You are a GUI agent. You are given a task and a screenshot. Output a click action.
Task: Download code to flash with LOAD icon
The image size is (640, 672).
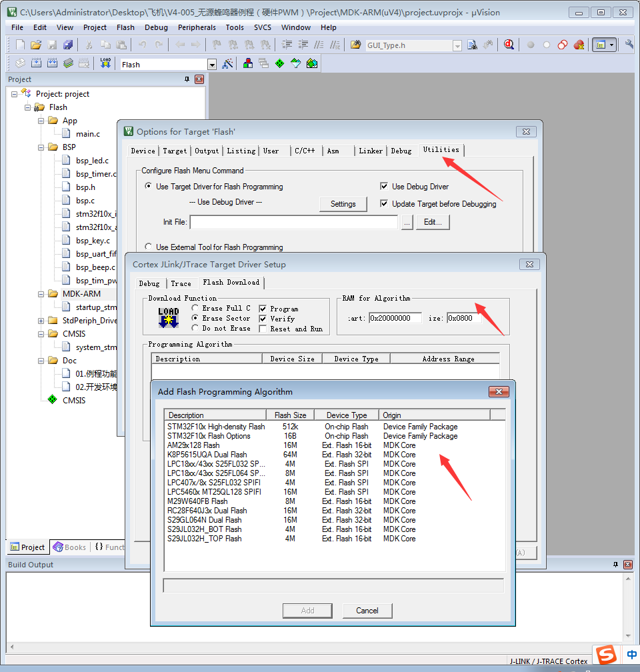point(105,63)
